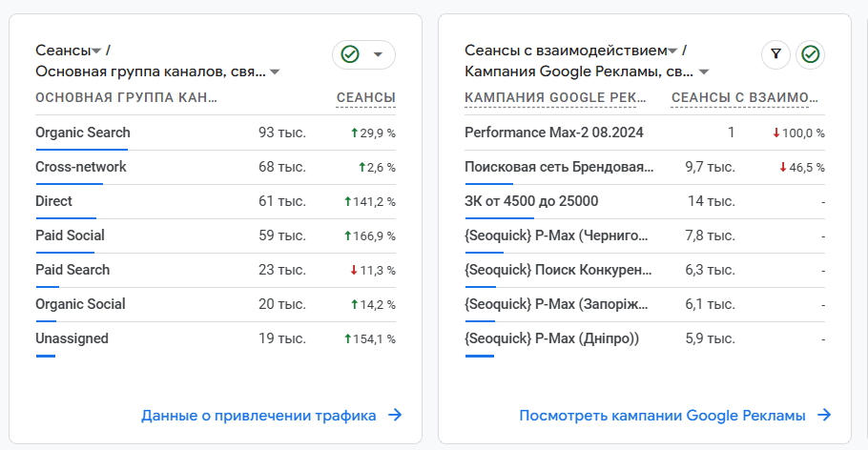This screenshot has height=450, width=868.
Task: Click the СЕАНСЫ column header
Action: click(366, 98)
